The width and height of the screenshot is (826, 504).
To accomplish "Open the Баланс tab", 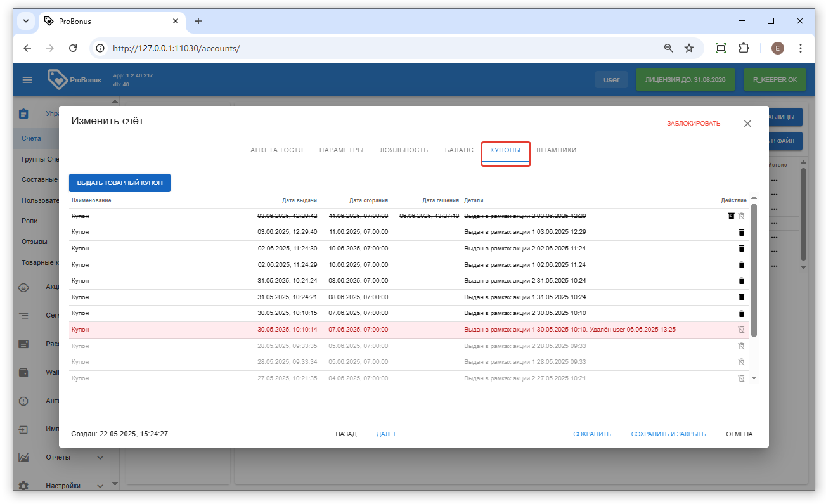I will tap(459, 150).
